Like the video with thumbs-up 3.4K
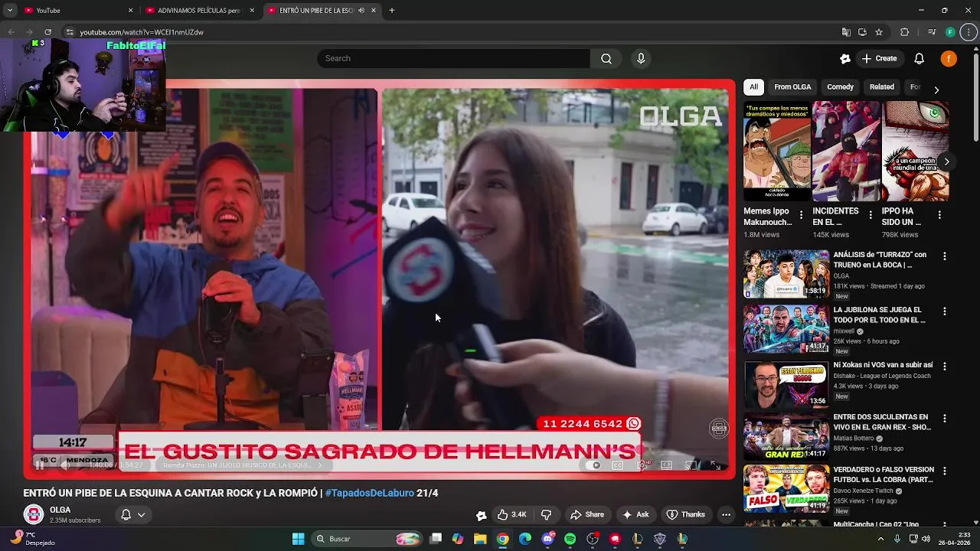 point(512,514)
